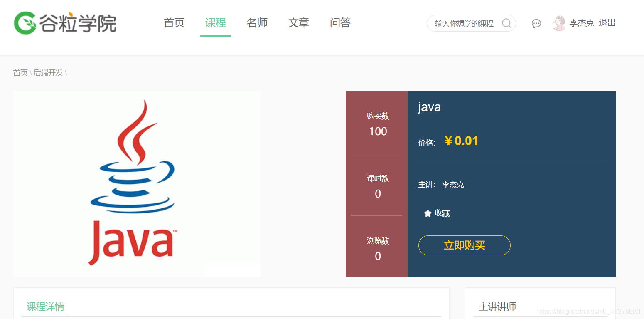
Task: Click the ￥0.01 price value
Action: pos(461,141)
